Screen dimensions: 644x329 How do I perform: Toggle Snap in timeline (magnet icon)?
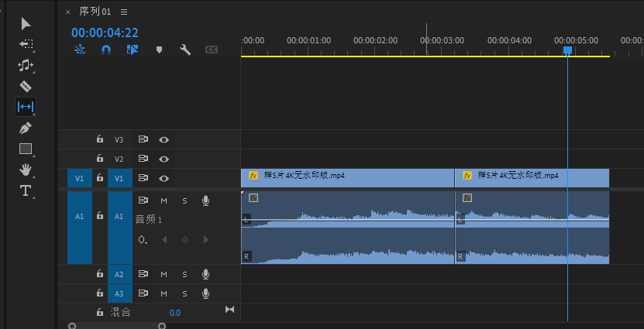[106, 50]
